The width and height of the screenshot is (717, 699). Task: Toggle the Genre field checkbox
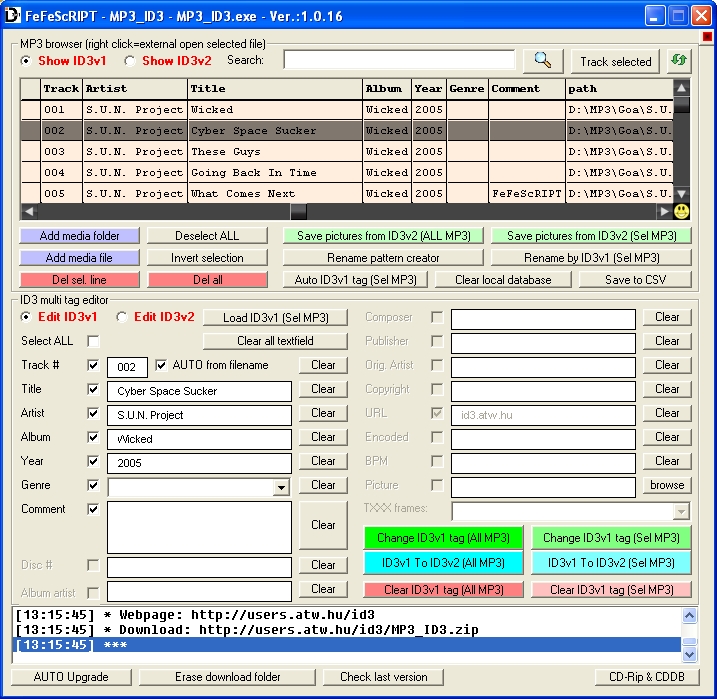point(93,485)
